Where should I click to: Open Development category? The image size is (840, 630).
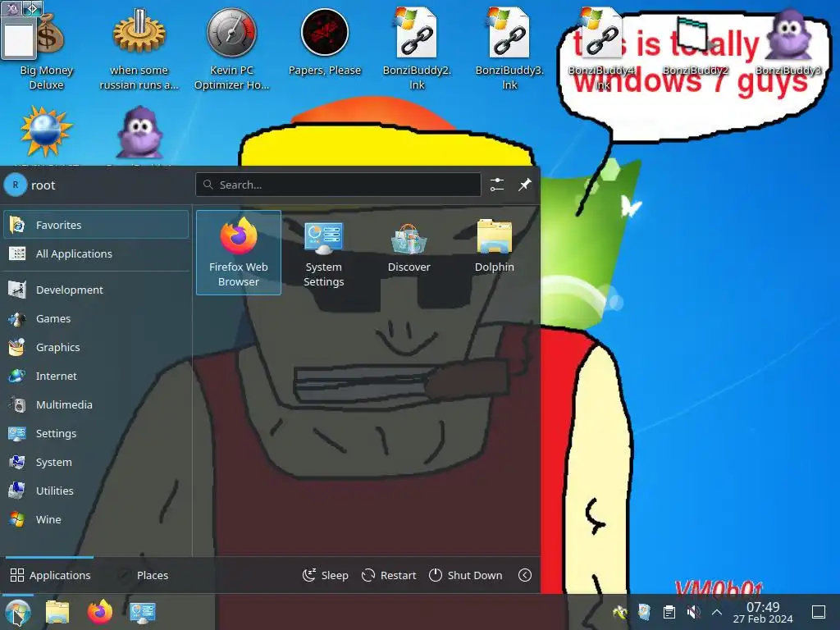(96, 290)
